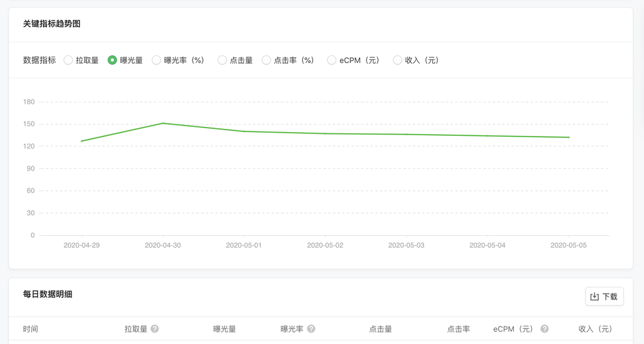Click the 2020-05-03 x-axis date label

[406, 245]
